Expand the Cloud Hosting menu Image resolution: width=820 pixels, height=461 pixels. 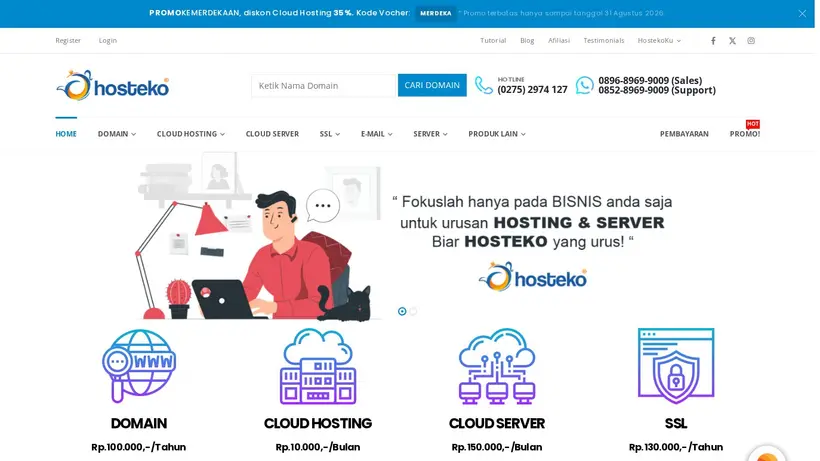point(191,134)
